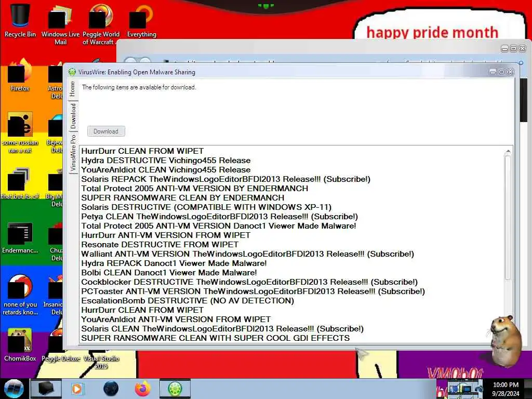Open Firefox from the taskbar

point(142,389)
